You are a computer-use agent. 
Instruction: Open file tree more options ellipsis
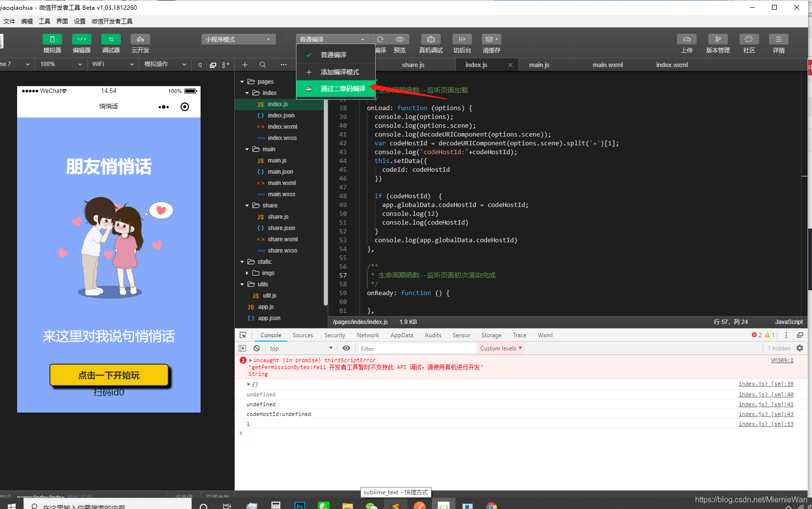coord(284,65)
